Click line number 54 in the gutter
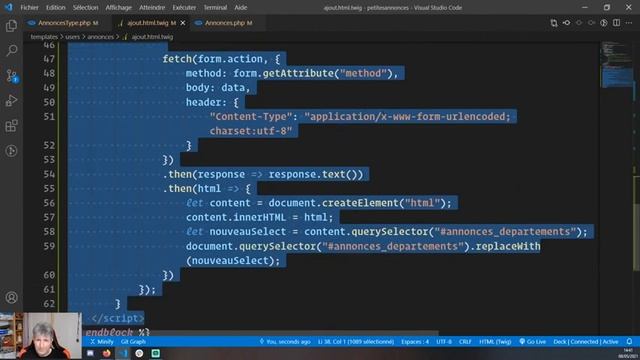The height and width of the screenshot is (360, 640). (x=49, y=174)
